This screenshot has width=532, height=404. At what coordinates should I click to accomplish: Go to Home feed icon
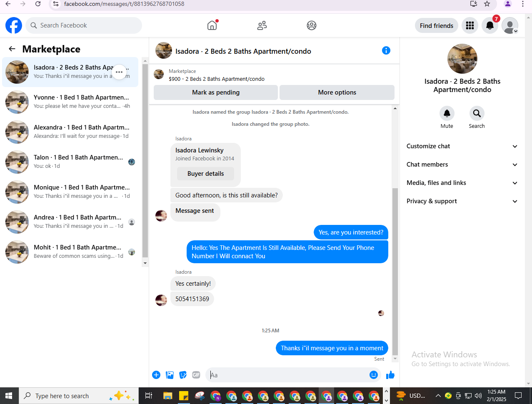point(212,25)
